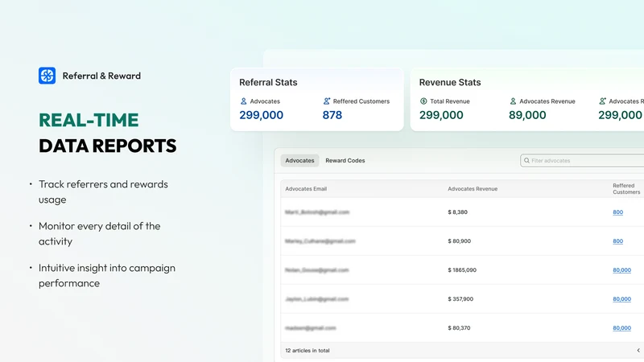Click the 878 Reffered Customers value
This screenshot has width=644, height=362.
332,115
